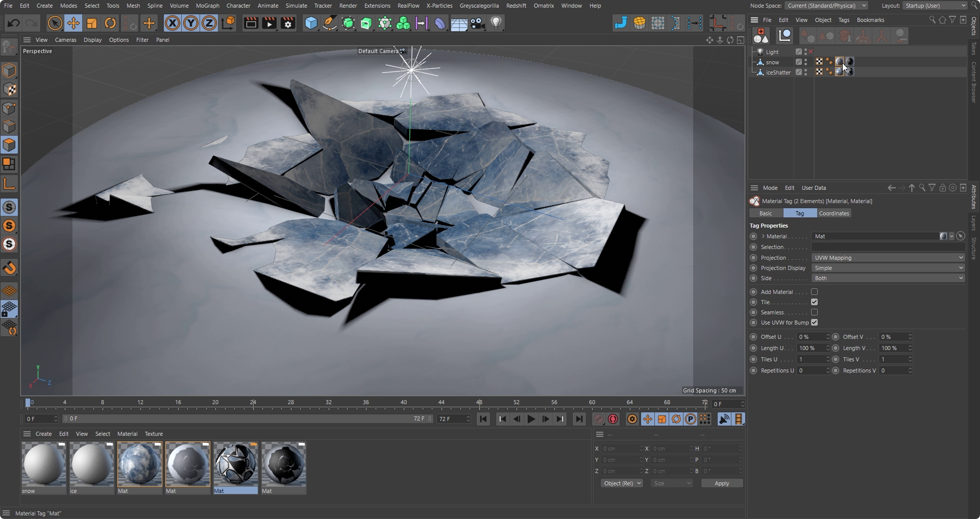Select the snow material thumbnail
The width and height of the screenshot is (980, 519).
click(x=44, y=464)
